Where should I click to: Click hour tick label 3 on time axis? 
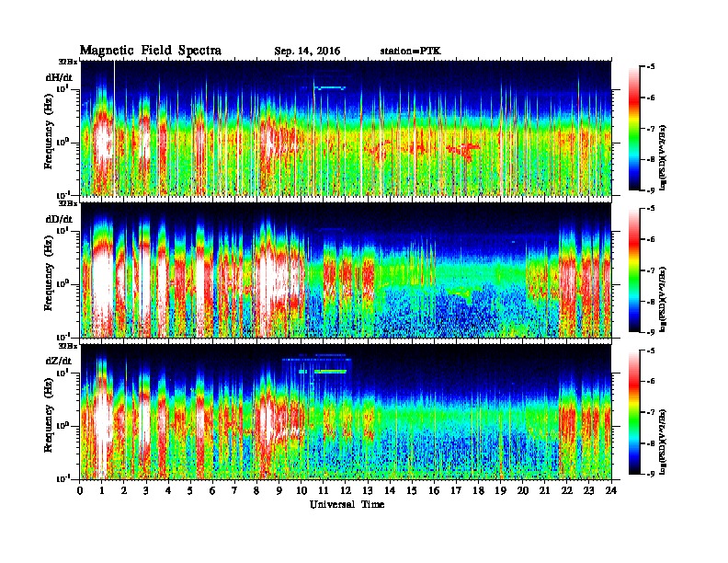146,490
